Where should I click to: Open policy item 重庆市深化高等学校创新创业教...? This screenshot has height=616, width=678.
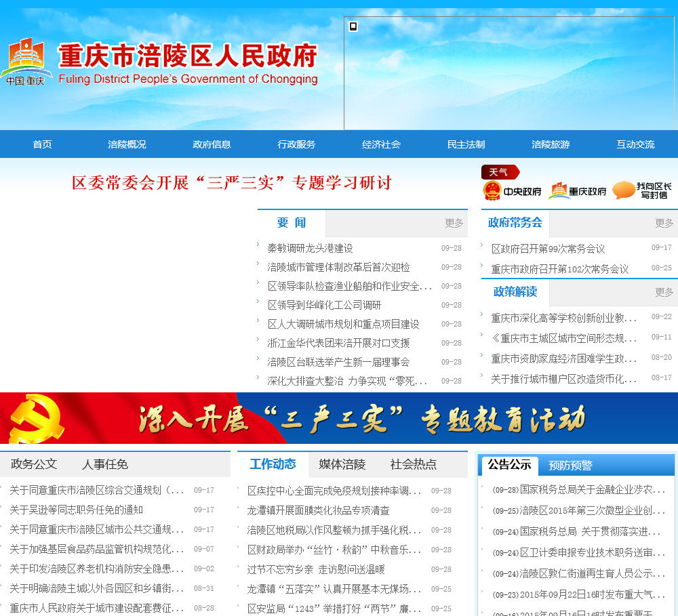[x=564, y=318]
